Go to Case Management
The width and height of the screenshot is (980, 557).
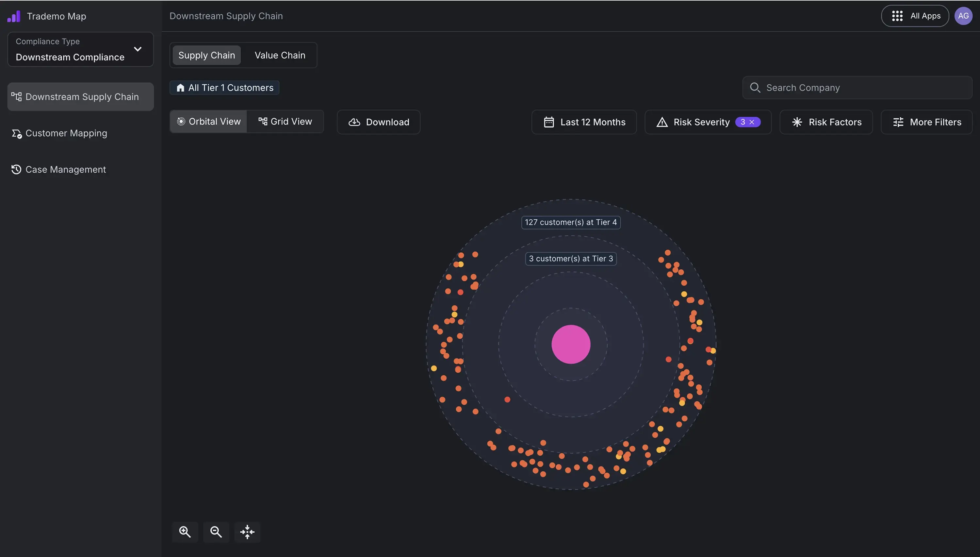[58, 169]
